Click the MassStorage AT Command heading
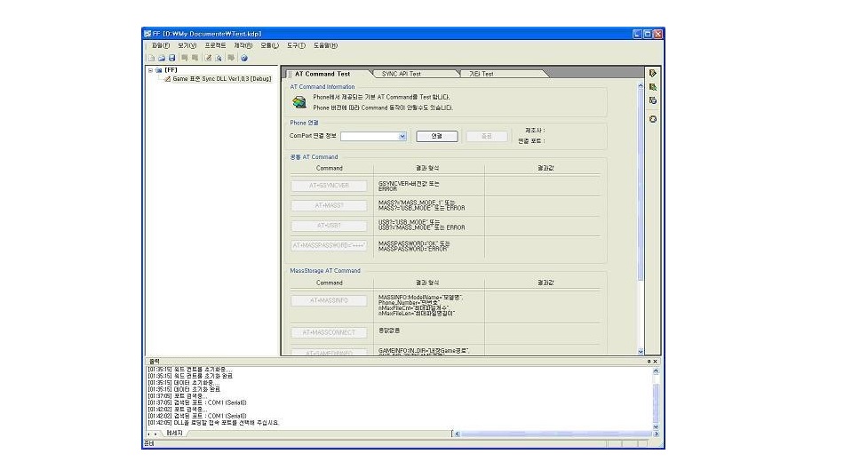Viewport: 868px width, 470px height. (325, 271)
